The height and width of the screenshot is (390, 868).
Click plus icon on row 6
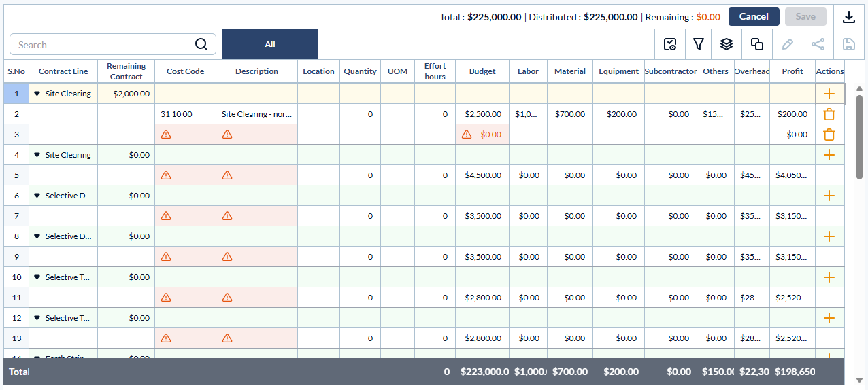829,196
